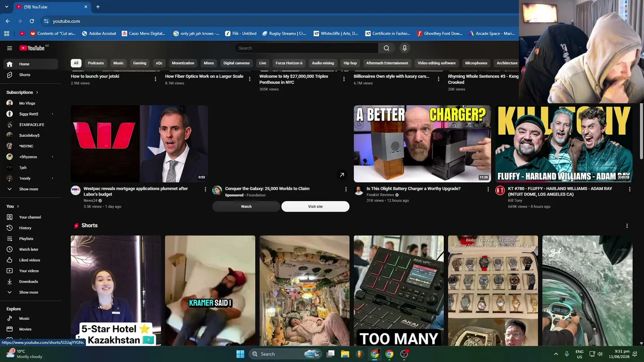Select the Hip hop filter chip
Viewport: 644px width, 362px height.
tap(350, 63)
